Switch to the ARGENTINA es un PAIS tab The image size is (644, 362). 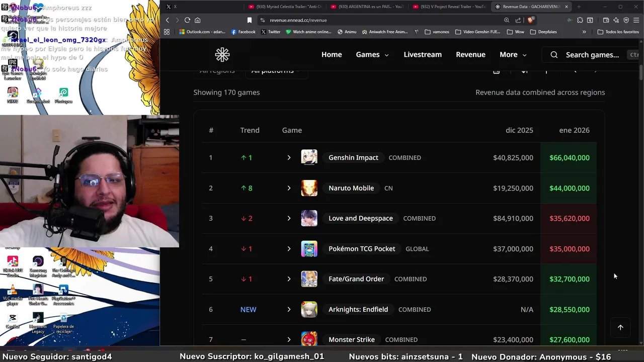tap(367, 7)
